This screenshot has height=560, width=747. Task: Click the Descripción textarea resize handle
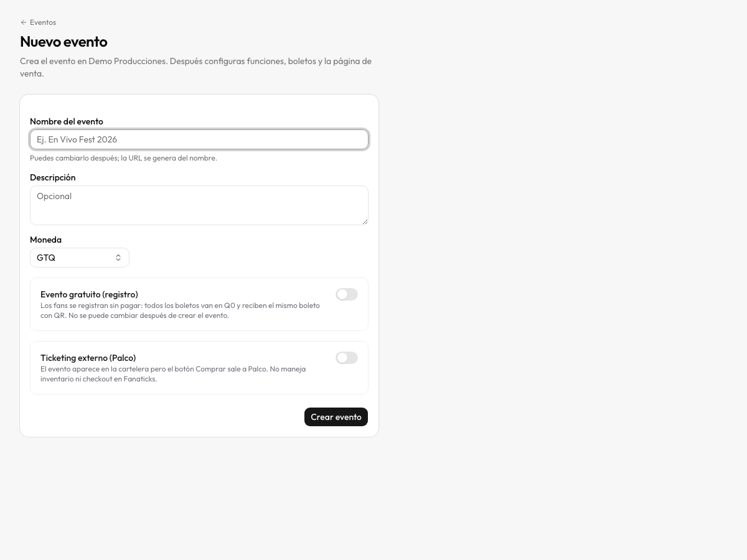[x=365, y=222]
